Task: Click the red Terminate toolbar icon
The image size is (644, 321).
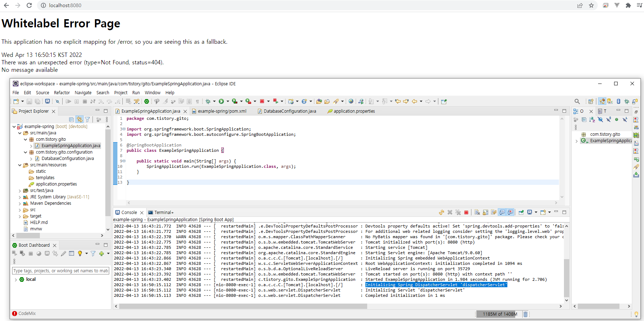Action: (x=262, y=102)
